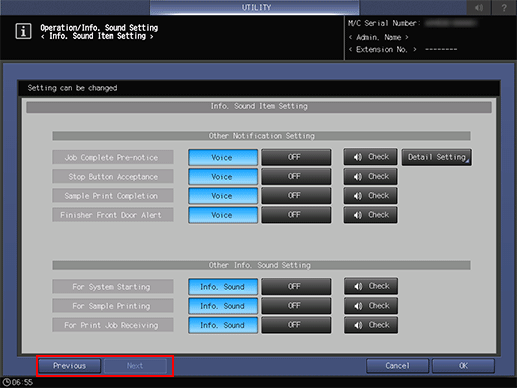Play Check sound for Job Complete Pre-notice
517x388 pixels.
(370, 157)
